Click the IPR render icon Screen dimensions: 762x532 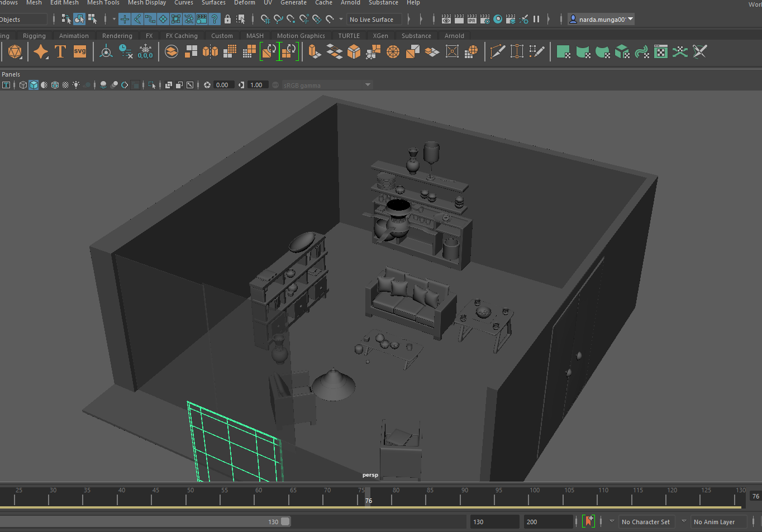472,20
